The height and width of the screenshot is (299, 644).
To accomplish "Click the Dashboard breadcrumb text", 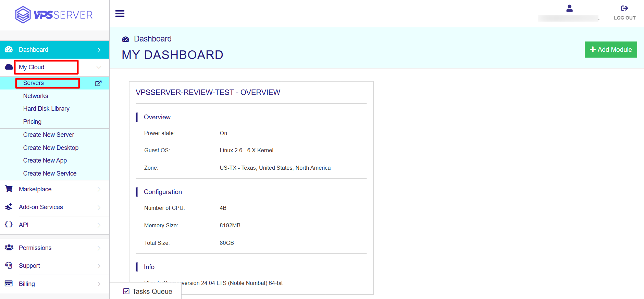I will (x=153, y=39).
